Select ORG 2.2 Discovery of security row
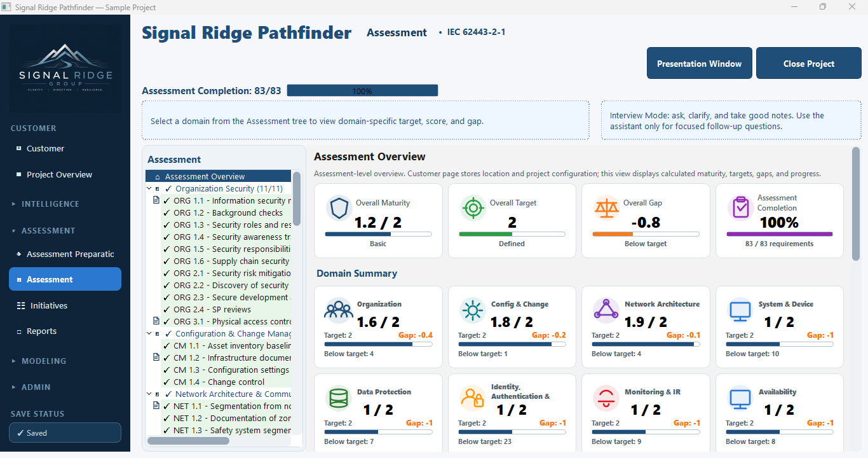This screenshot has height=458, width=868. point(227,286)
